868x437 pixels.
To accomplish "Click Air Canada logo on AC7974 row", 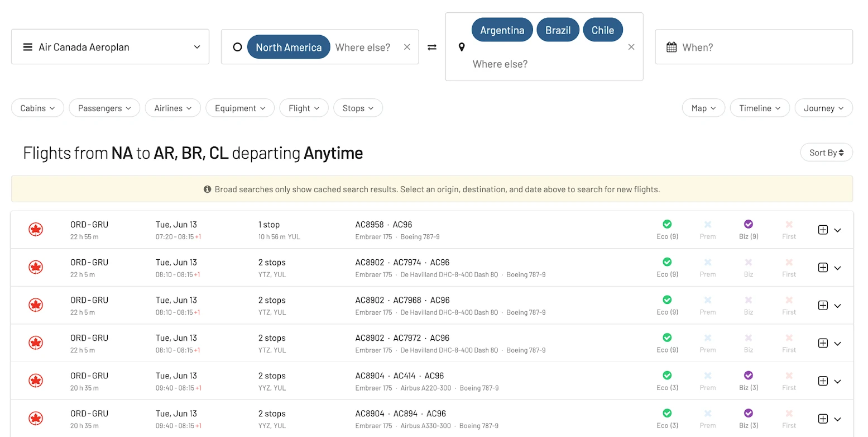I will click(36, 268).
